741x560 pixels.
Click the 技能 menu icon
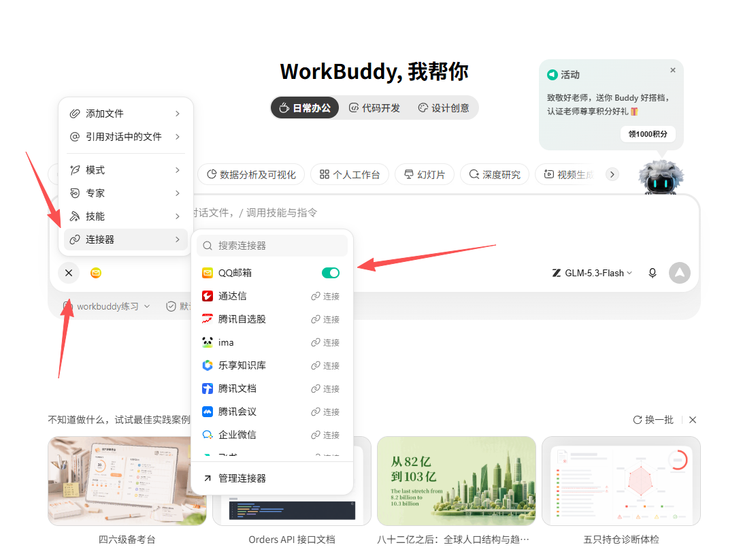coord(75,216)
